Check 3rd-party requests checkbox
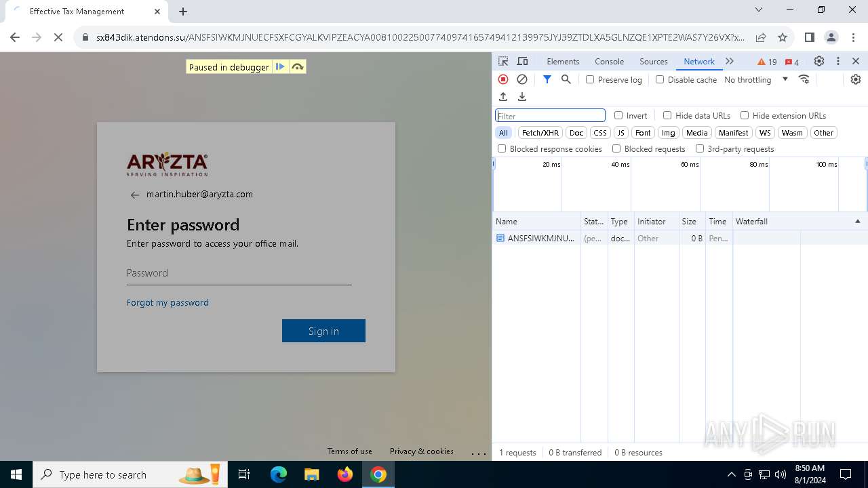This screenshot has height=488, width=868. [700, 148]
